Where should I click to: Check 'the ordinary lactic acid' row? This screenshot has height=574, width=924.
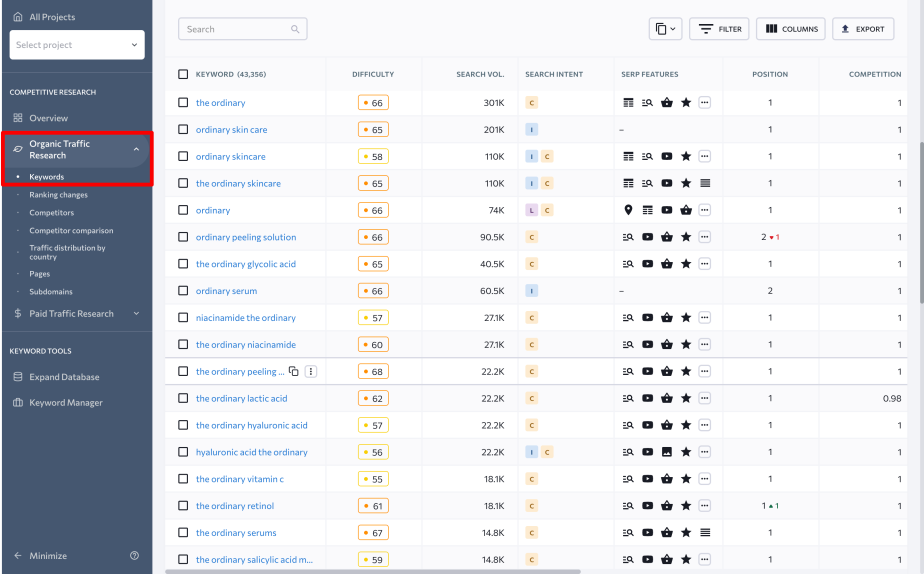(x=183, y=398)
